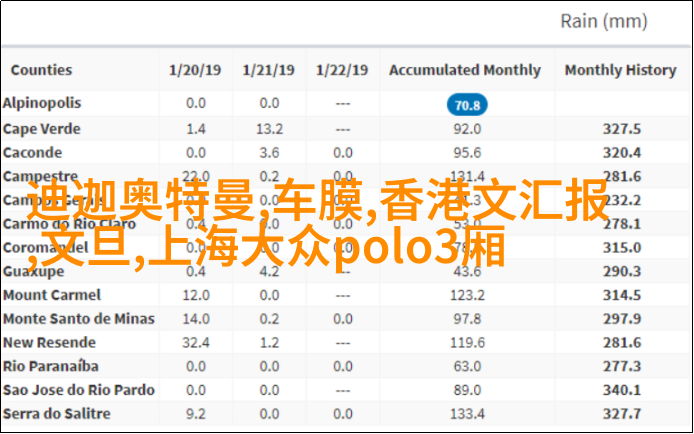This screenshot has width=694, height=434.
Task: Click "281.6" in the New Resende row
Action: coord(622,343)
